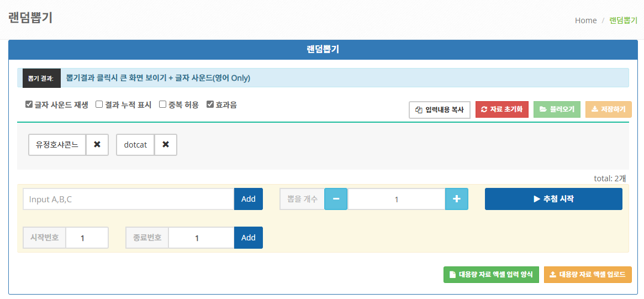The width and height of the screenshot is (644, 299).
Task: Reset data with the 자료 초기화 button
Action: (502, 109)
